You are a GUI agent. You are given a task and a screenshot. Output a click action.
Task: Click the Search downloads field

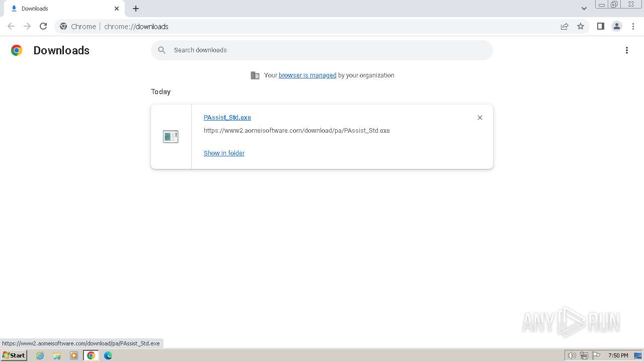point(322,50)
